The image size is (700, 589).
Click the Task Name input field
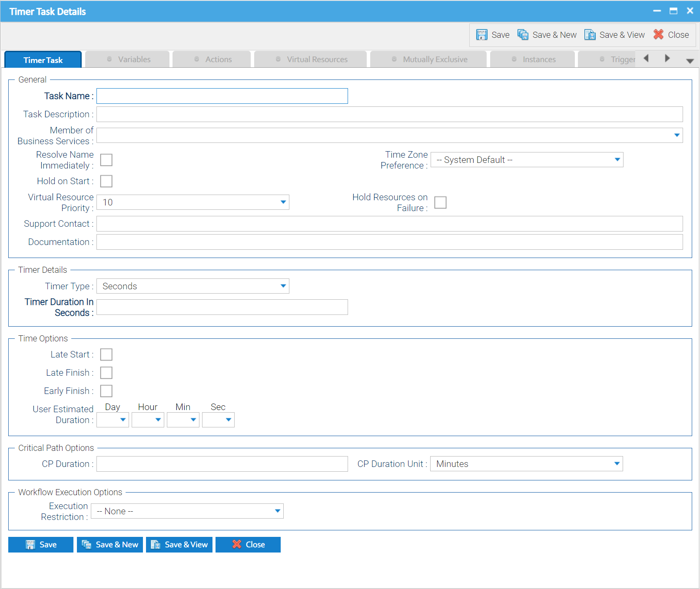coord(222,96)
